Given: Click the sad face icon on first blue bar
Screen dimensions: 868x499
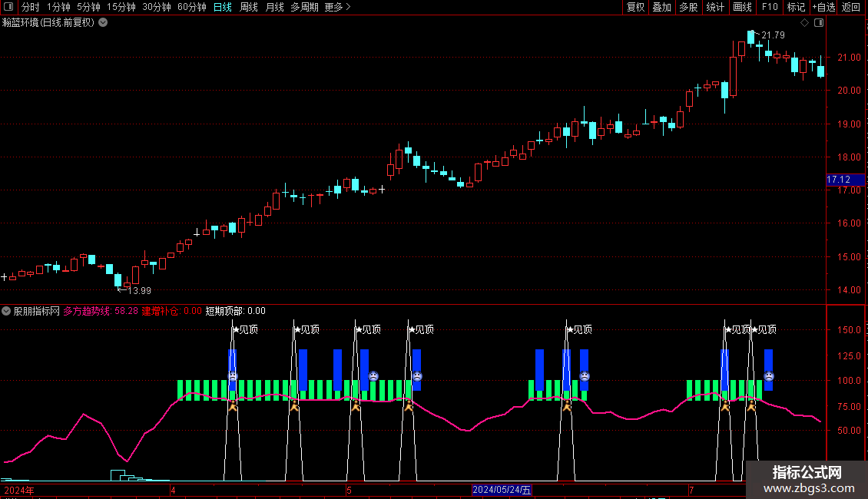Looking at the screenshot, I should tap(233, 376).
